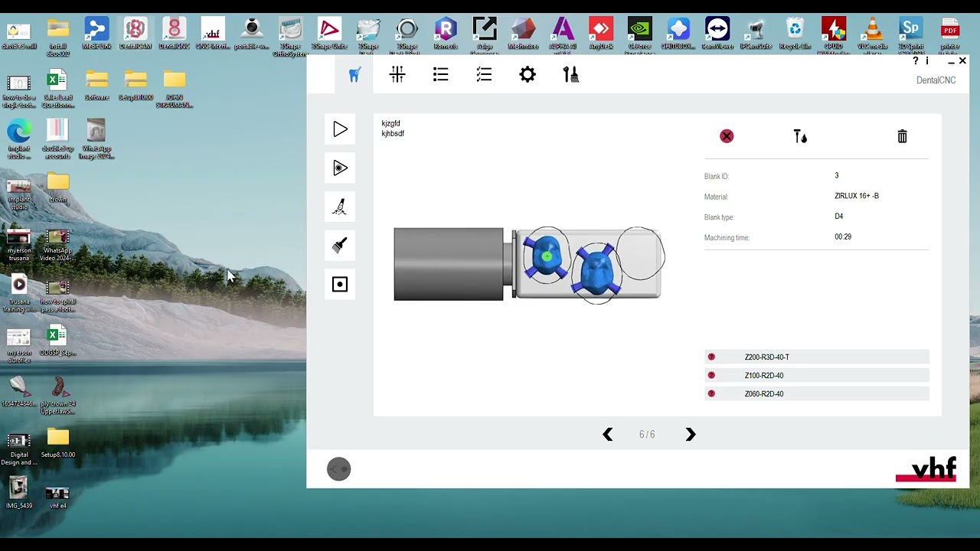980x551 pixels.
Task: Open the DentalCNC help question mark
Action: tap(916, 61)
